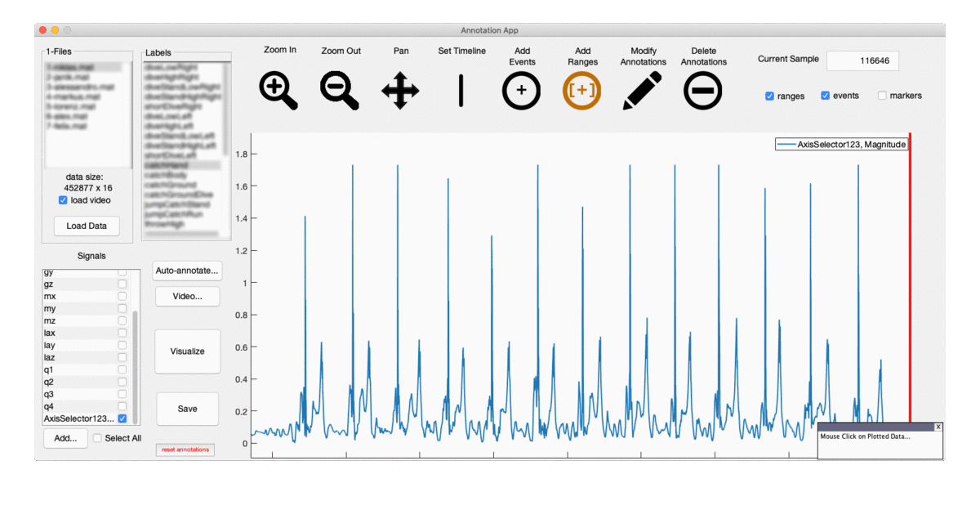The width and height of the screenshot is (980, 506).
Task: Activate the Pan arrows tool
Action: pyautogui.click(x=400, y=91)
